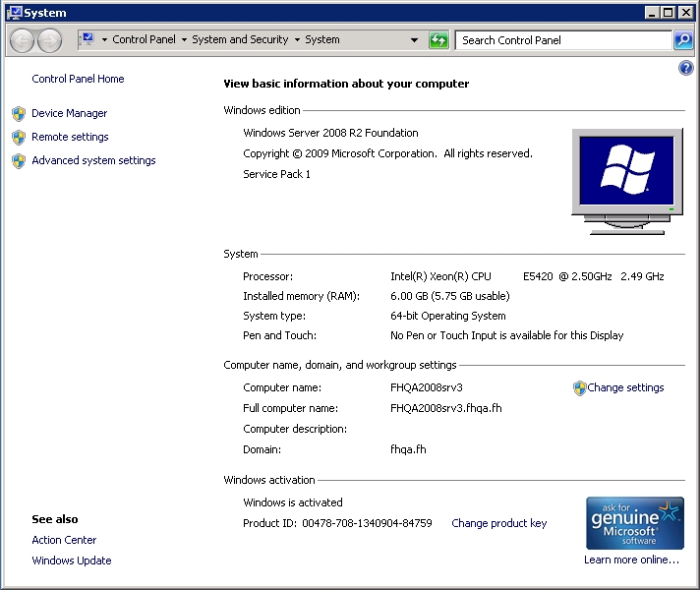Click shield icon beside Advanced system settings

pos(19,161)
